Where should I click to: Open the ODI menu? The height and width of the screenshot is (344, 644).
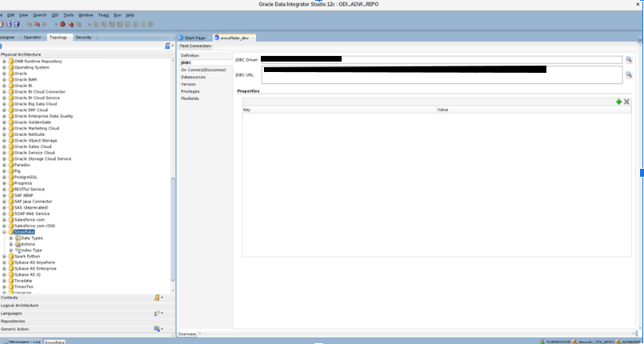pos(55,15)
